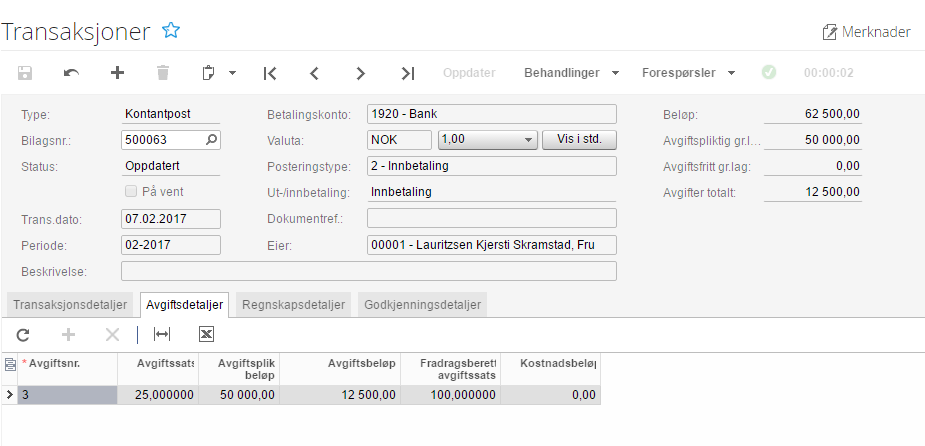This screenshot has width=925, height=446.
Task: Open the clipboard paste dropdown arrow
Action: 232,73
